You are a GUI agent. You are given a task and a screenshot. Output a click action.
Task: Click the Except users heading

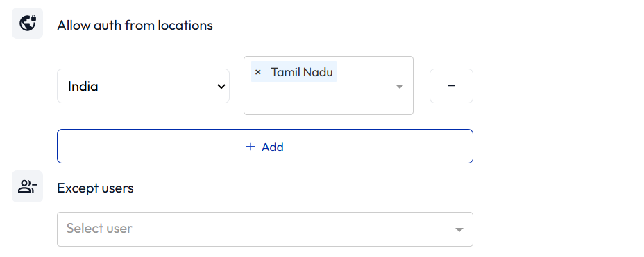95,188
